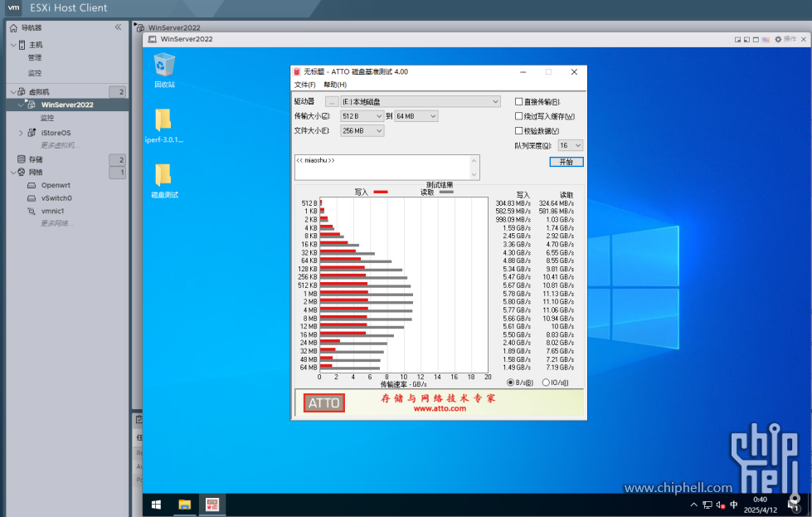The height and width of the screenshot is (517, 812).
Task: Click 更多虚拟机 link in navigator
Action: 60,145
